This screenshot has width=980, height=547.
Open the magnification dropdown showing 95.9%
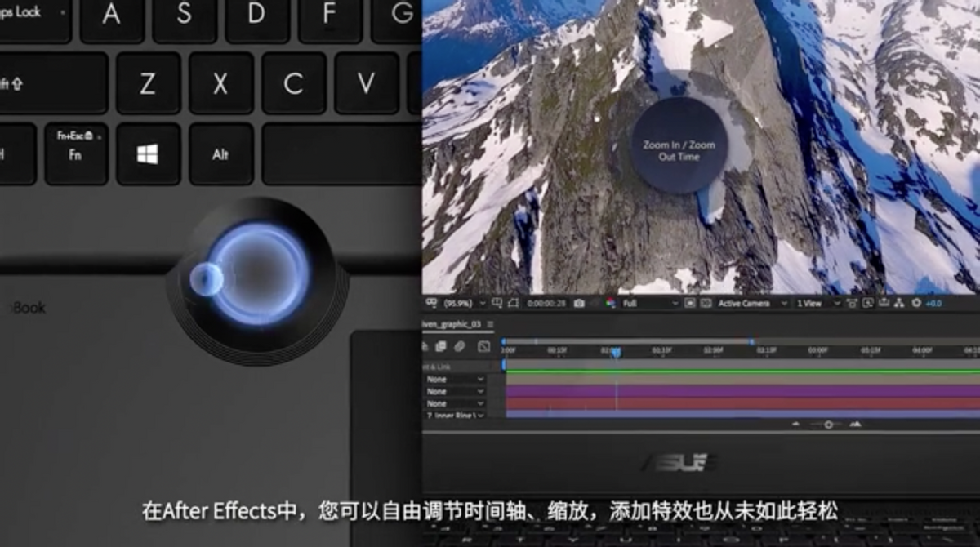[464, 303]
